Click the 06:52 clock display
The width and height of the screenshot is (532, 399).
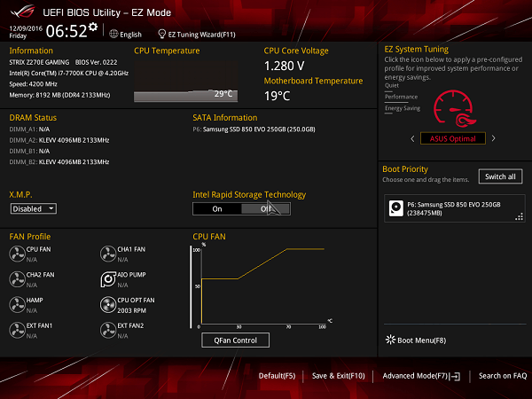click(66, 31)
